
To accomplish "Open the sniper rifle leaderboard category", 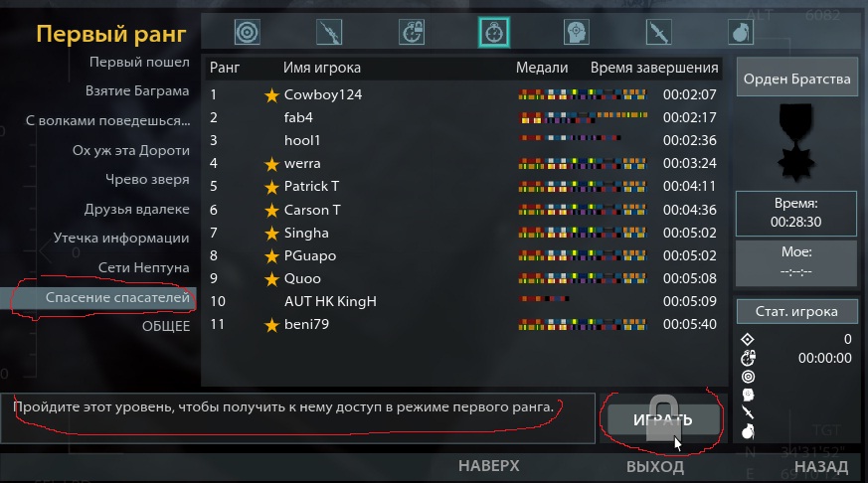I will 329,32.
